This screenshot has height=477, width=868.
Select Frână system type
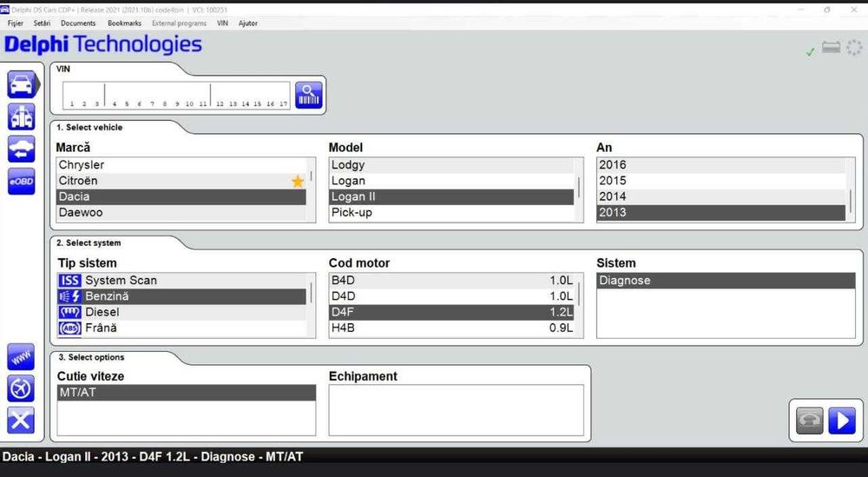click(x=181, y=328)
